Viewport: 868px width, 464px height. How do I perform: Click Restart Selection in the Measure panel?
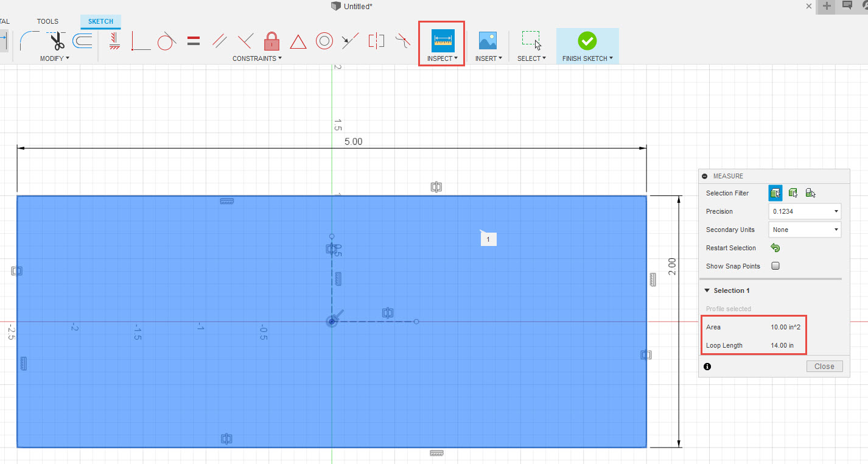pyautogui.click(x=775, y=248)
